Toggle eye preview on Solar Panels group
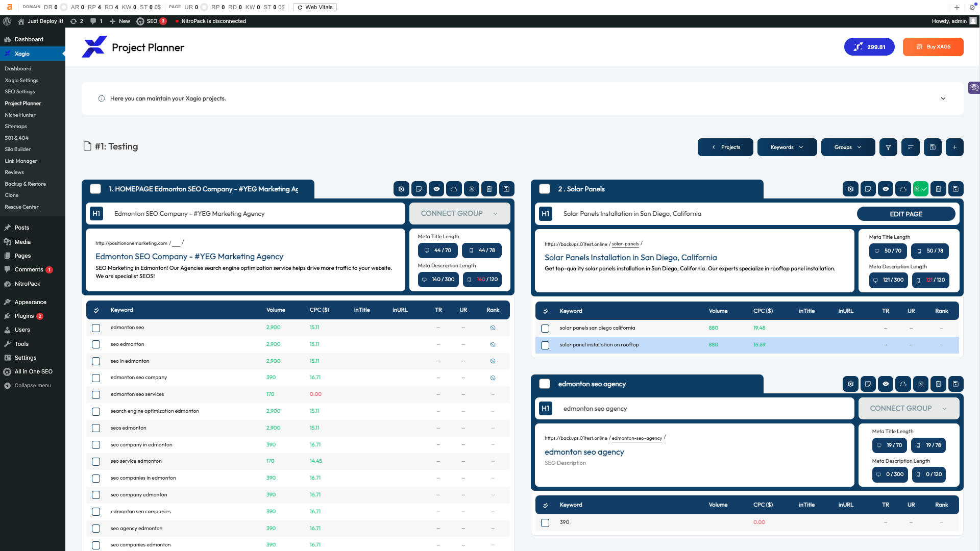The width and height of the screenshot is (980, 551). point(886,189)
